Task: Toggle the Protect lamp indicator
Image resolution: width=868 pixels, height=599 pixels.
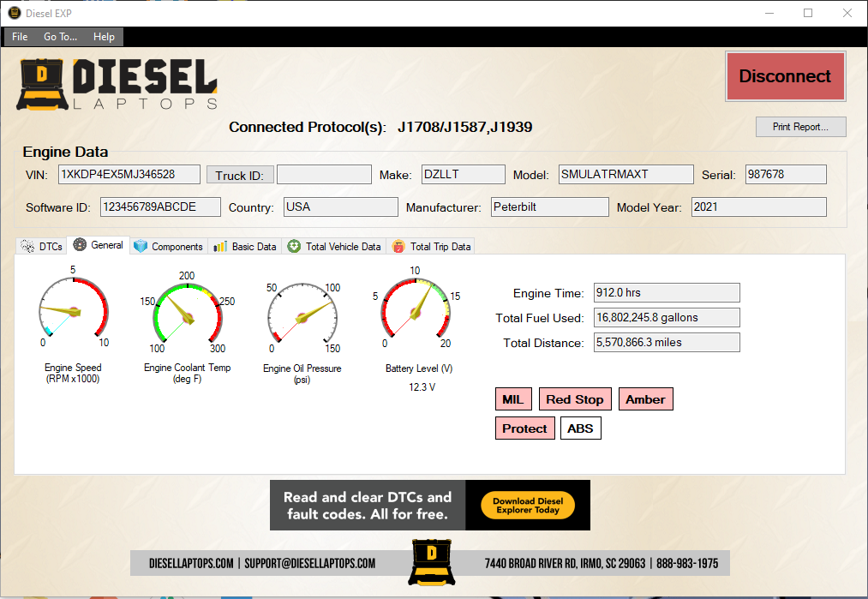Action: [x=524, y=428]
